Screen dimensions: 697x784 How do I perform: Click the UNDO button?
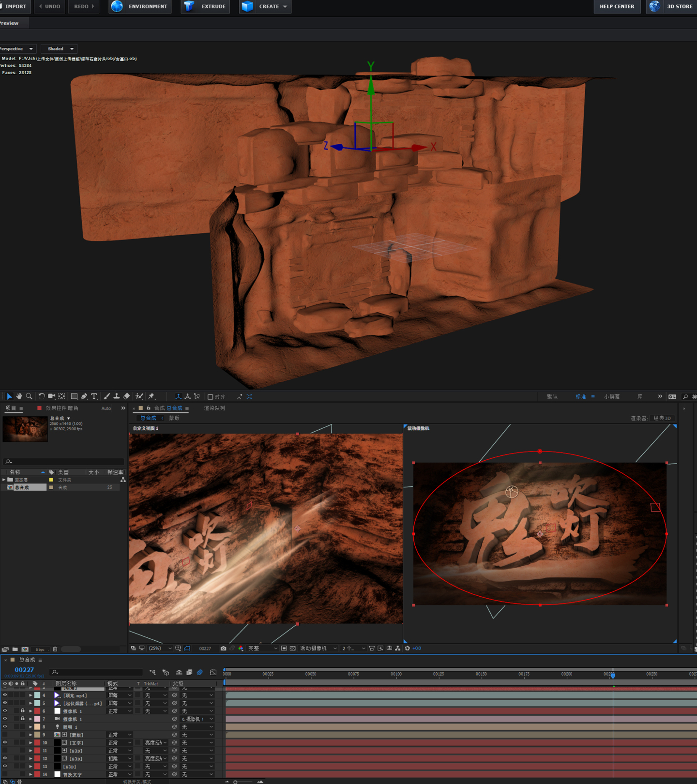49,6
